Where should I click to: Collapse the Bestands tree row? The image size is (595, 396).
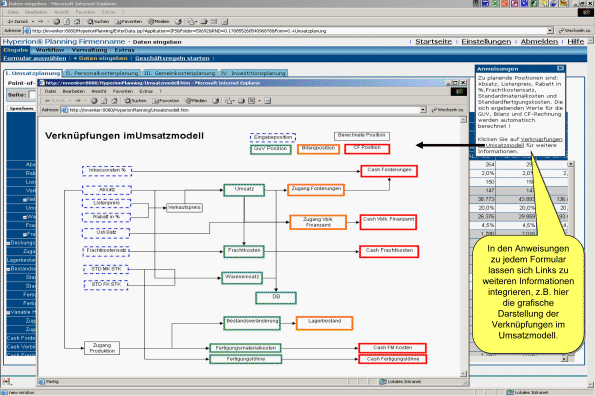click(8, 269)
